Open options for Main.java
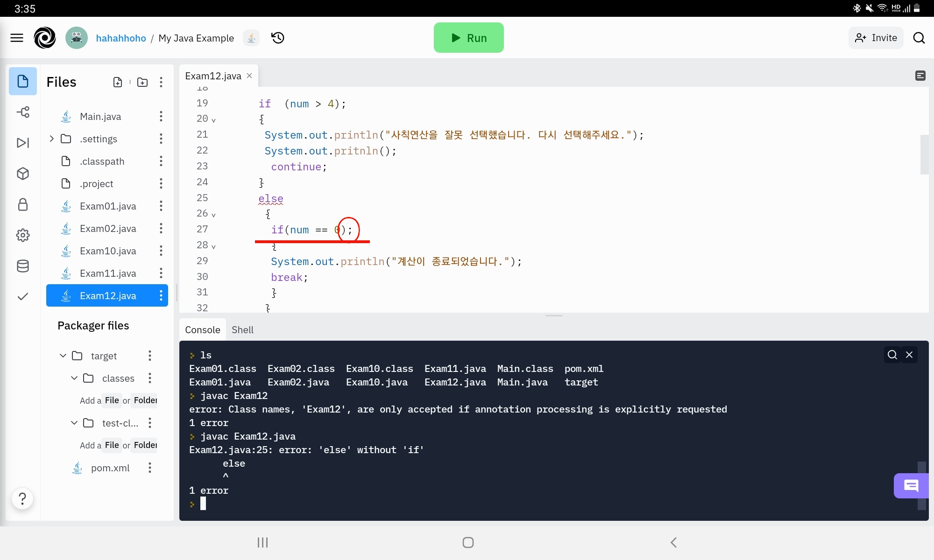This screenshot has width=934, height=560. point(161,116)
